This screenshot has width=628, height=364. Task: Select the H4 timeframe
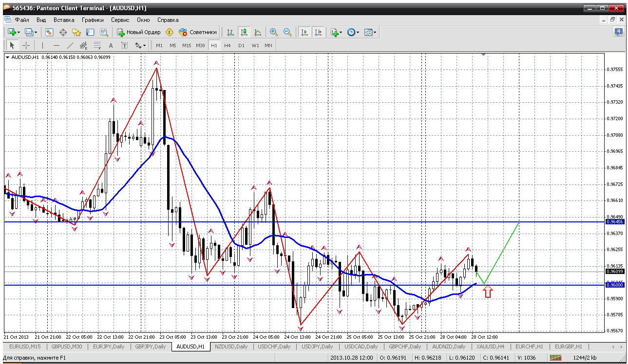pyautogui.click(x=228, y=45)
